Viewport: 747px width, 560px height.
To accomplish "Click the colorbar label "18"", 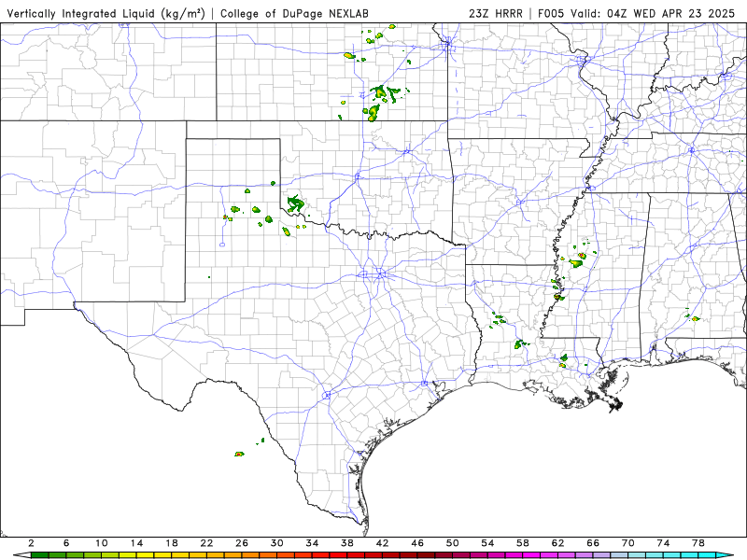I will (172, 543).
